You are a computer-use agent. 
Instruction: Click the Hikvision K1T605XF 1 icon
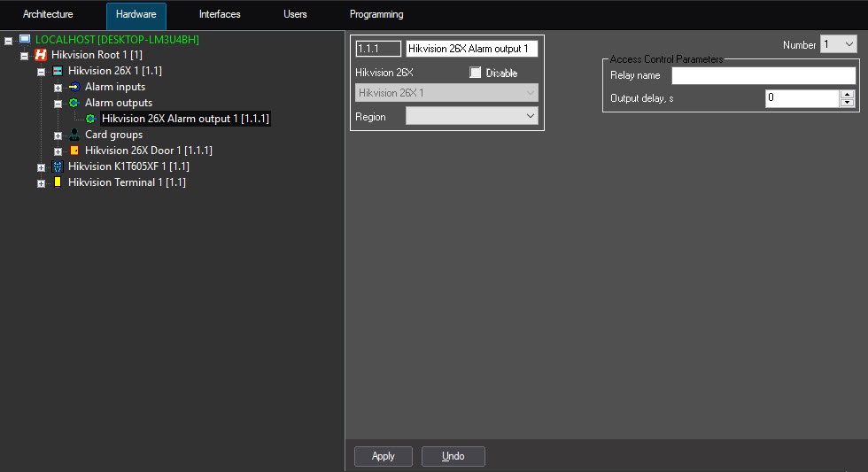[58, 166]
